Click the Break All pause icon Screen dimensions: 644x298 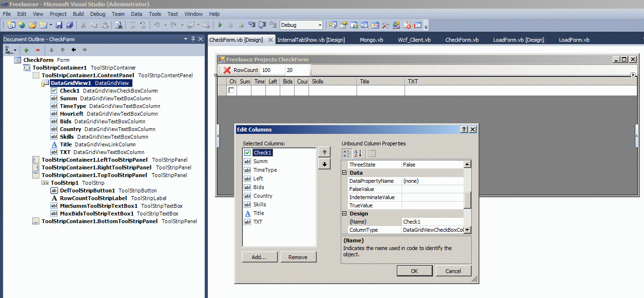click(x=231, y=25)
